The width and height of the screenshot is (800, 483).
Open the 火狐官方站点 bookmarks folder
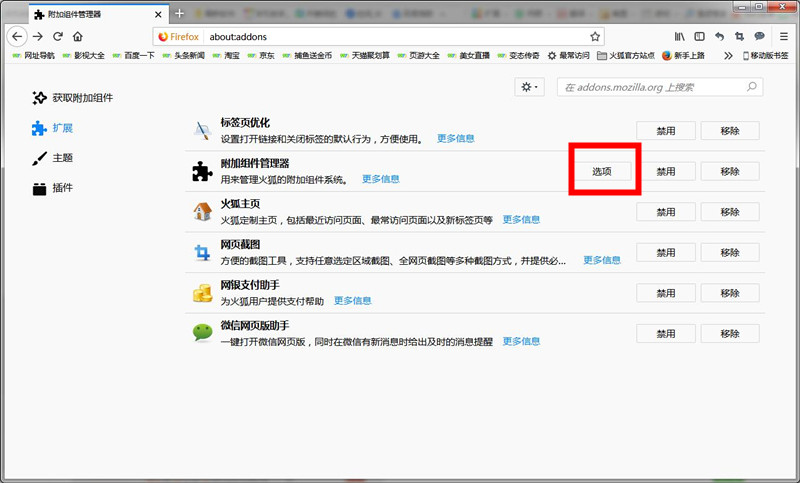click(x=626, y=56)
